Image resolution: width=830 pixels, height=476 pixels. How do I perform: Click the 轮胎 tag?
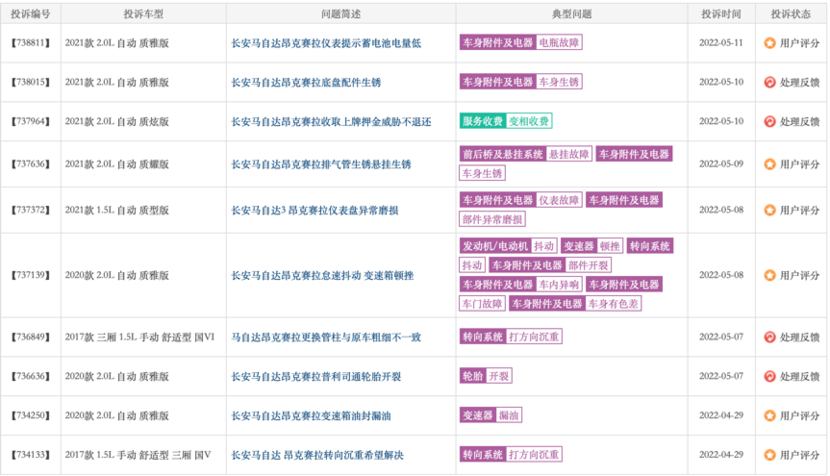[473, 376]
